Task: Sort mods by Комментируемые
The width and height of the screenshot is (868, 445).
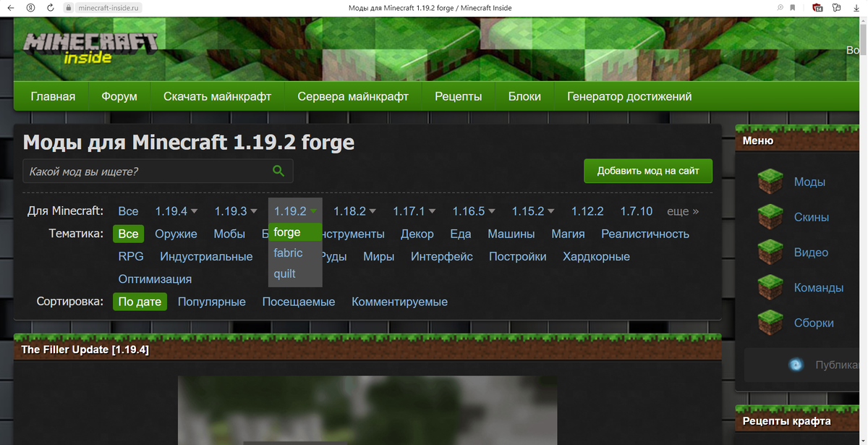Action: coord(400,302)
